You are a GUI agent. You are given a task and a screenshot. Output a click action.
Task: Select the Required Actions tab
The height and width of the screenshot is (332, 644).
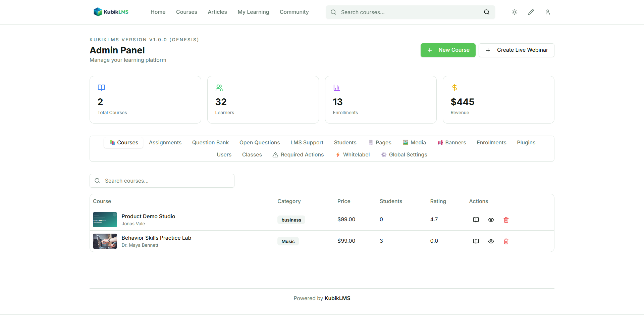click(298, 155)
